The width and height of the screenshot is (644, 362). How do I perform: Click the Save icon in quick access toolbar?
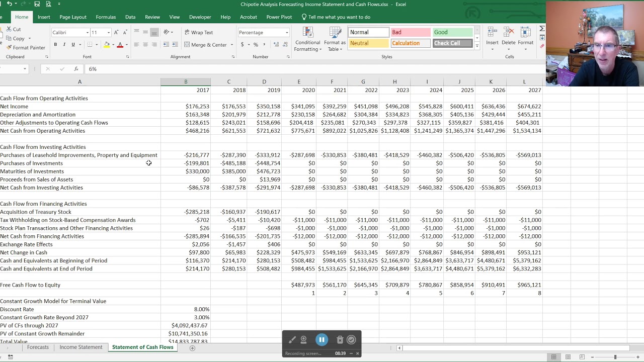(37, 4)
